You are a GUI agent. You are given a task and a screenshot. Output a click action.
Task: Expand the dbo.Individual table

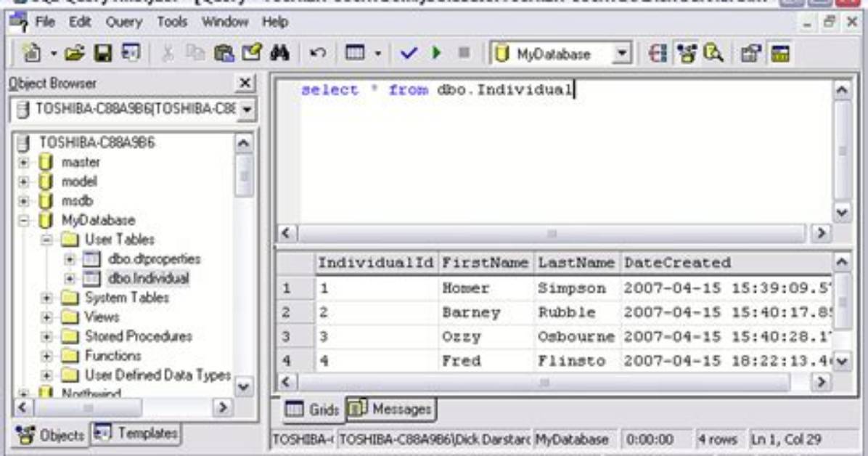(x=70, y=279)
